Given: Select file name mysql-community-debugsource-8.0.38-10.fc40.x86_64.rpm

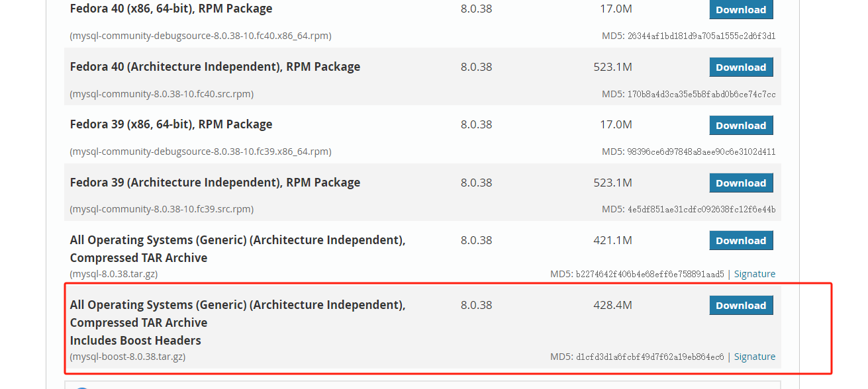Looking at the screenshot, I should point(201,36).
